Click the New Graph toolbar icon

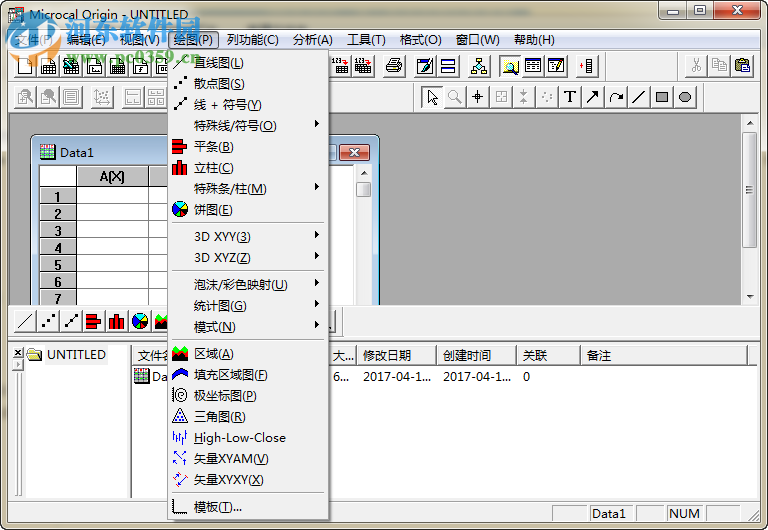[x=94, y=66]
